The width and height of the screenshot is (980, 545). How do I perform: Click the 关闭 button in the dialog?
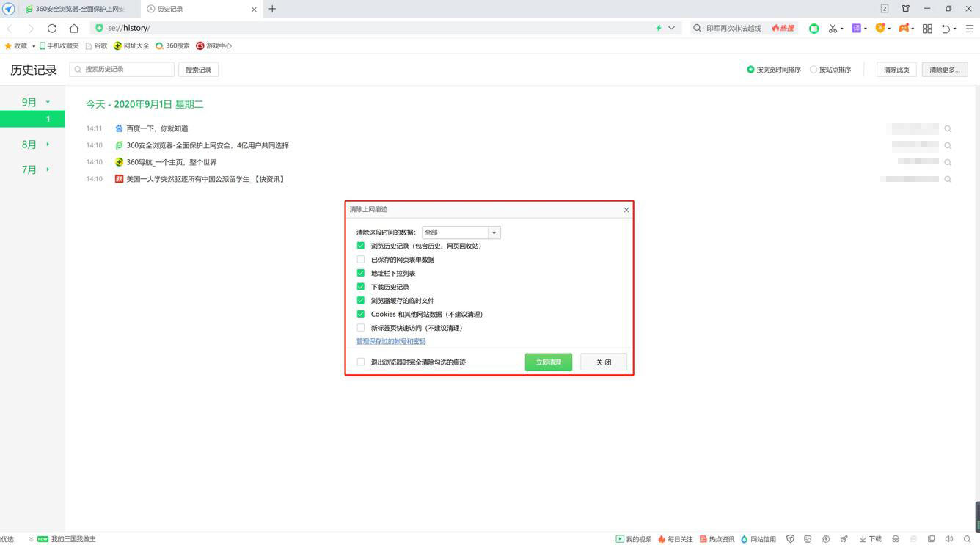pyautogui.click(x=603, y=362)
